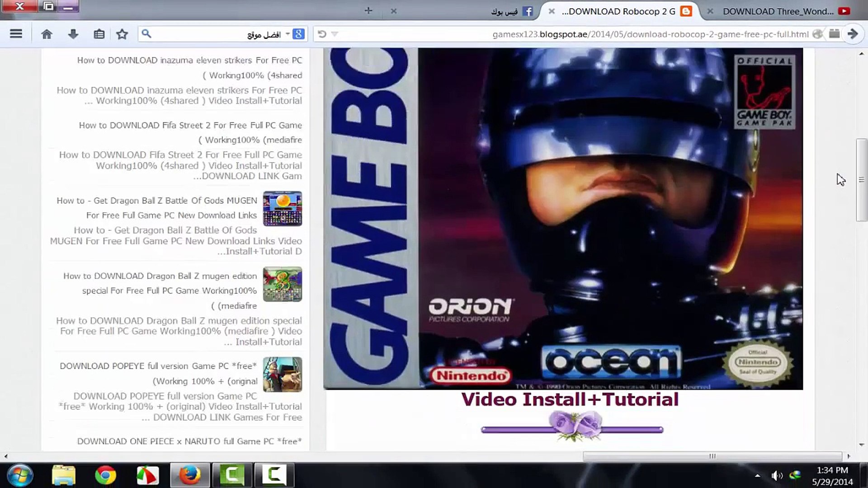Show bookmarks list icon
The image size is (868, 488).
(x=99, y=34)
